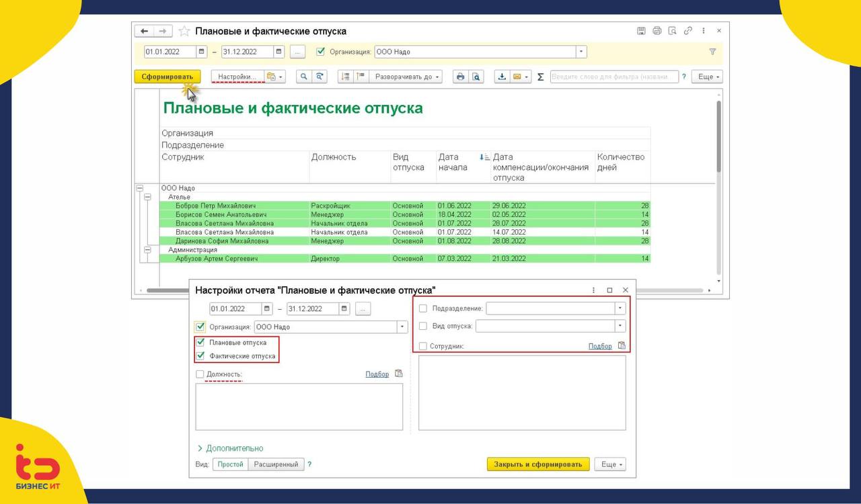Click the save-to-file download arrow icon
The height and width of the screenshot is (504, 861).
[x=502, y=77]
